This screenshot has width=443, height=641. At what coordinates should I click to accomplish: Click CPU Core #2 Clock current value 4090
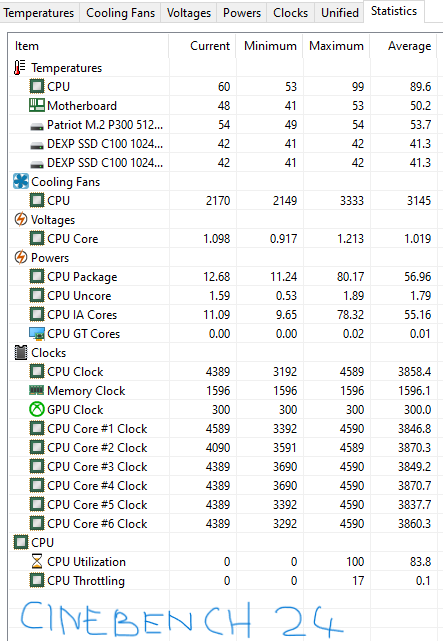pos(218,448)
